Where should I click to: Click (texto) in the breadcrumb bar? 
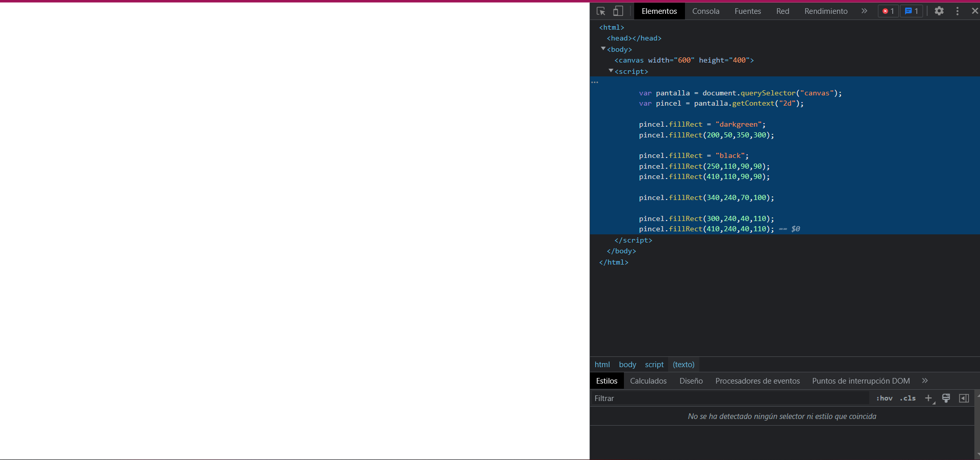(x=683, y=365)
